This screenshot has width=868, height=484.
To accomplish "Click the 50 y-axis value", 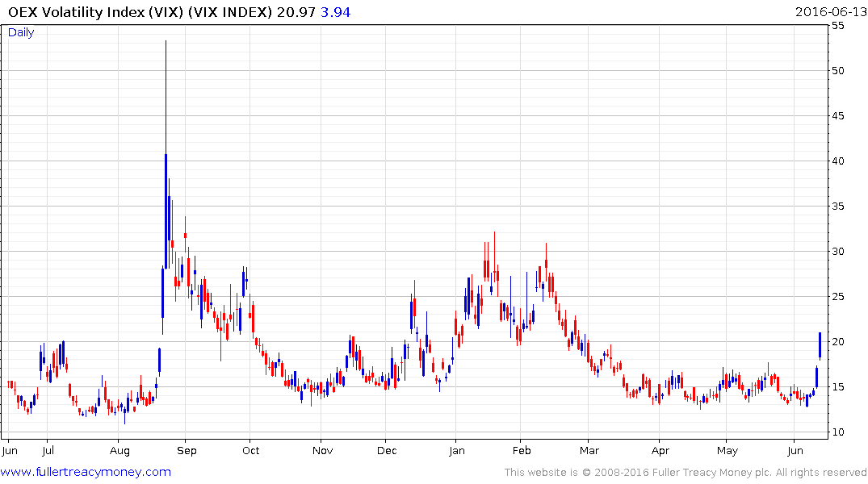I will pyautogui.click(x=837, y=71).
